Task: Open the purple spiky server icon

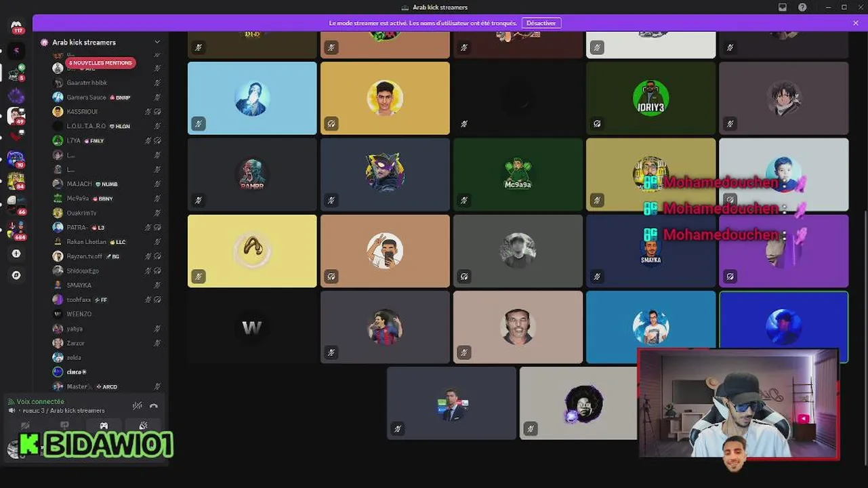Action: [x=16, y=96]
